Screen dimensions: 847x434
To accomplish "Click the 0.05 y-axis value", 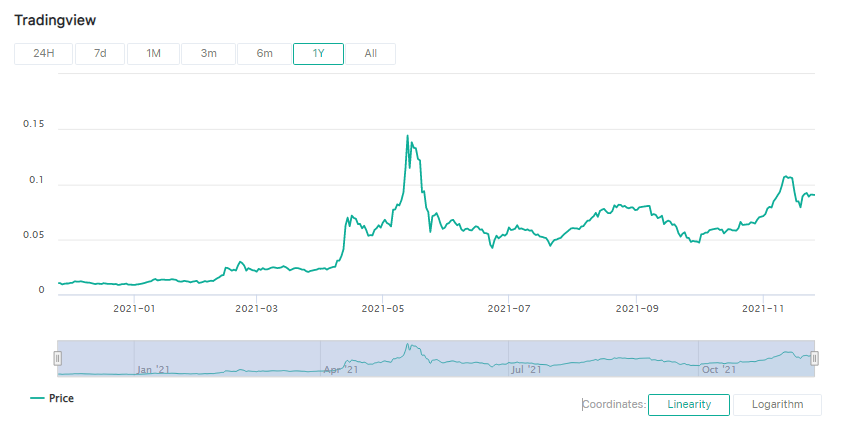I will pos(33,235).
